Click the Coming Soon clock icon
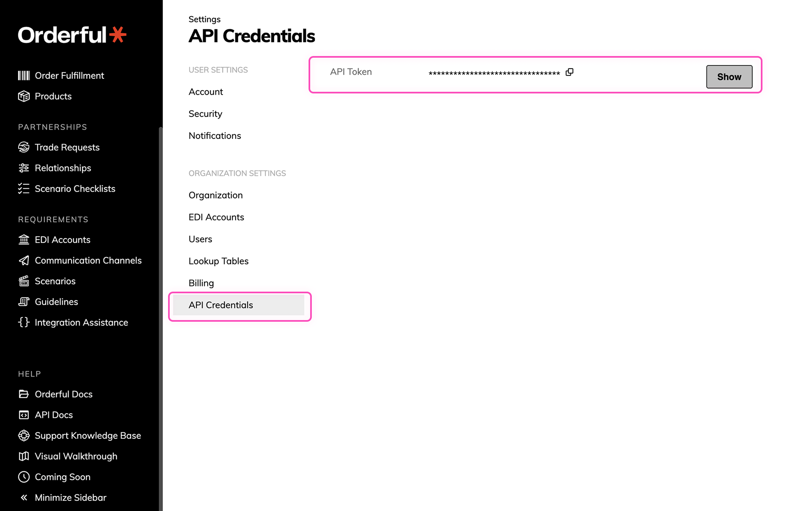 (x=24, y=477)
